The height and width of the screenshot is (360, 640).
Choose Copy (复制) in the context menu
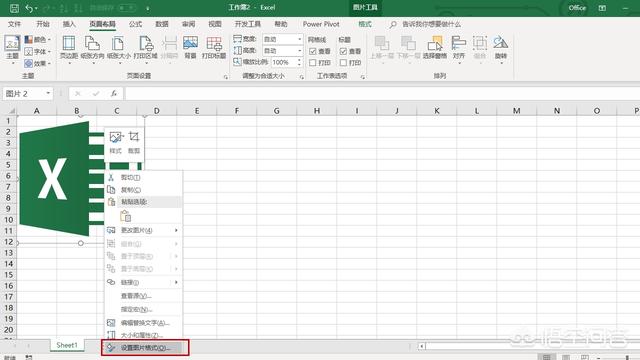pos(143,190)
